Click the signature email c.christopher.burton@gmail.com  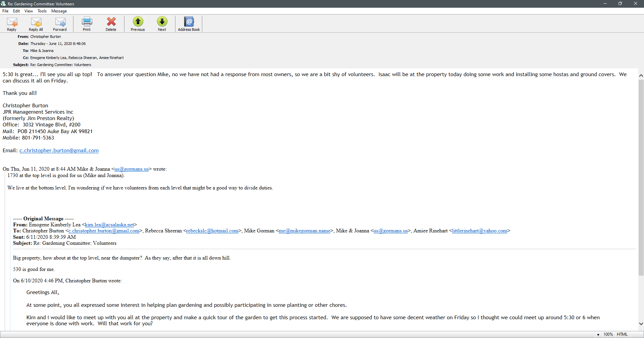point(59,151)
